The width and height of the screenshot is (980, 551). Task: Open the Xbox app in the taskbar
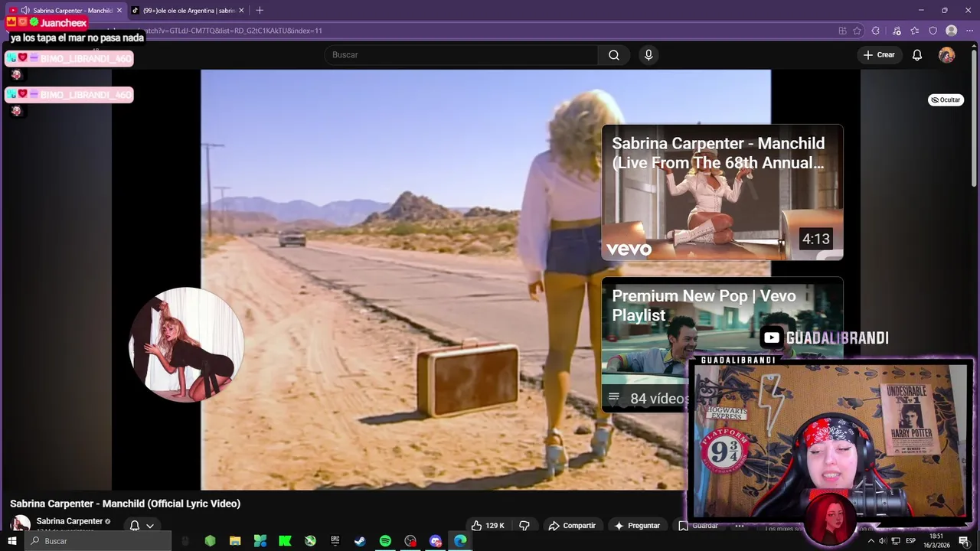pyautogui.click(x=310, y=541)
